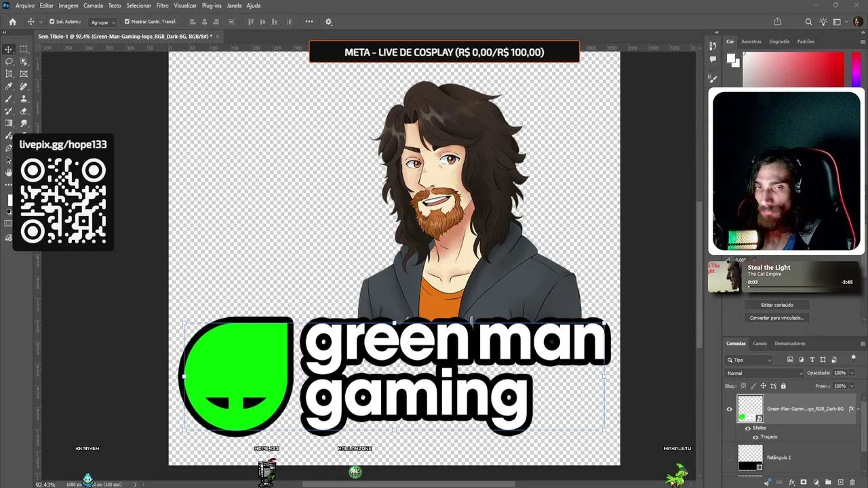Toggle lock transparent pixels
Viewport: 868px width, 488px height.
[x=743, y=386]
